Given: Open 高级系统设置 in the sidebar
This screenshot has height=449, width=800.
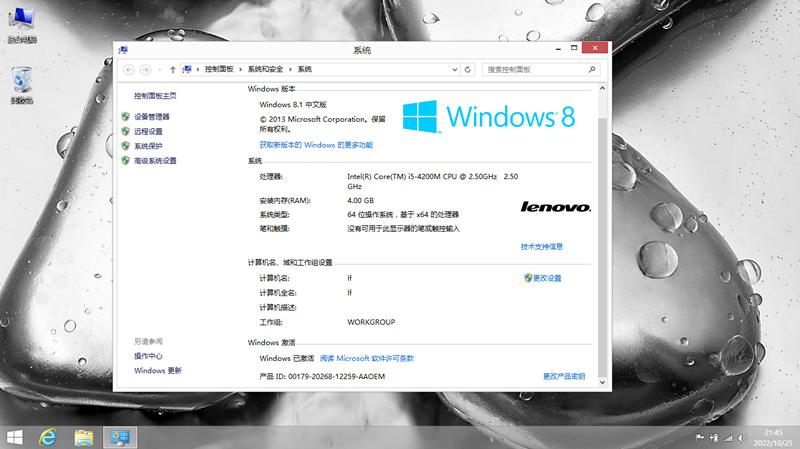Looking at the screenshot, I should 155,161.
